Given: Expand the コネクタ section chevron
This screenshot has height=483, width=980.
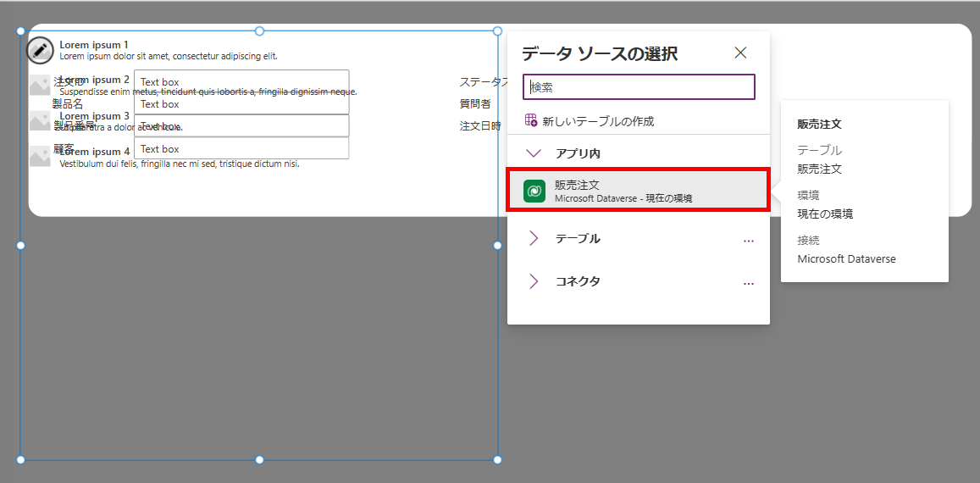Looking at the screenshot, I should tap(534, 281).
